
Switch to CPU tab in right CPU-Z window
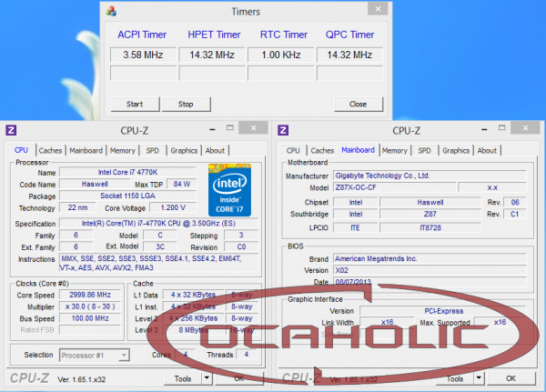click(x=293, y=151)
